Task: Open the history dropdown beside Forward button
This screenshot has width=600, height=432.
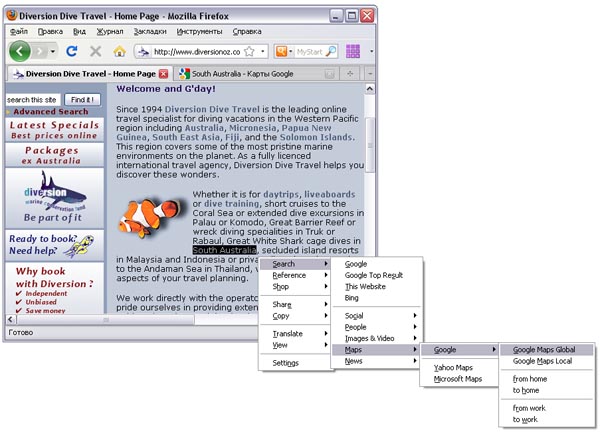Action: point(53,51)
